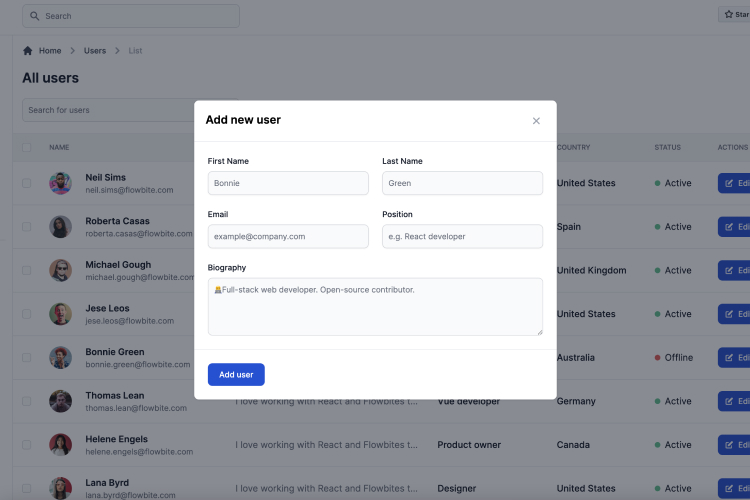This screenshot has width=750, height=500.
Task: Click the magnifier icon in top search bar
Action: tap(34, 16)
